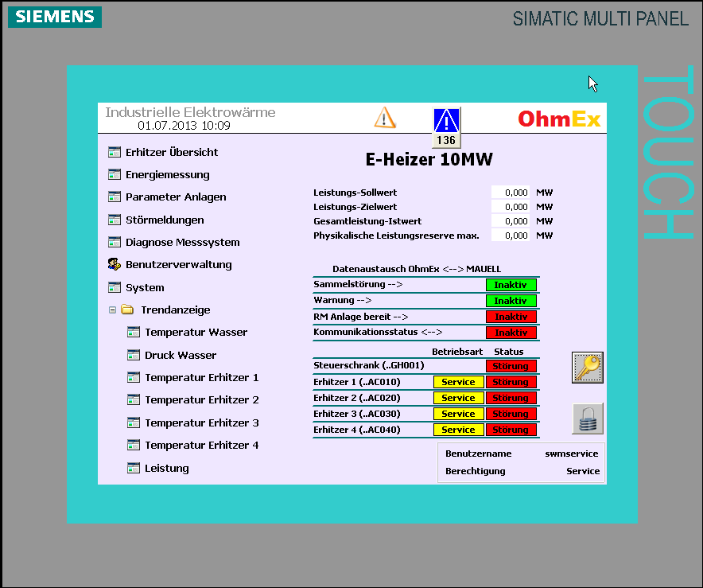This screenshot has width=703, height=588.
Task: Click the Erhitzer 3 Service mode field
Action: 458,414
